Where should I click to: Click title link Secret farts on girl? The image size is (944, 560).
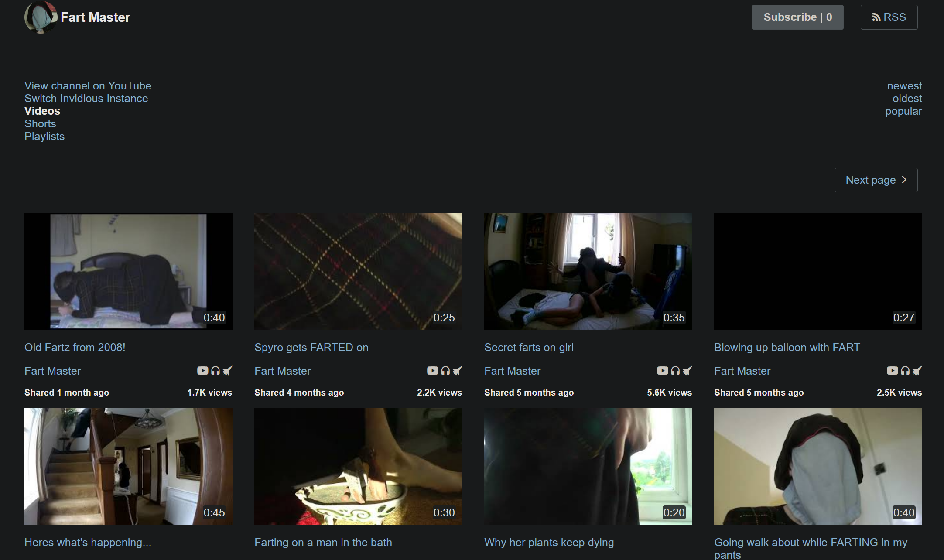(x=529, y=347)
